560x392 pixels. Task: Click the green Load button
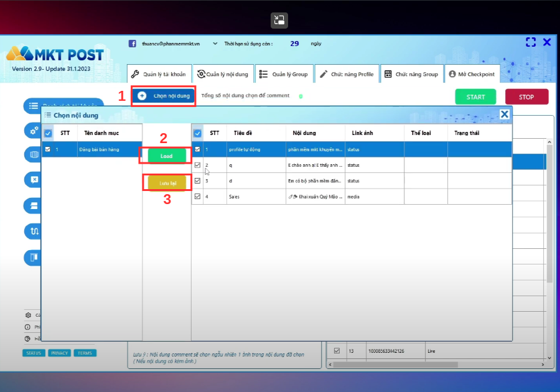tap(166, 156)
